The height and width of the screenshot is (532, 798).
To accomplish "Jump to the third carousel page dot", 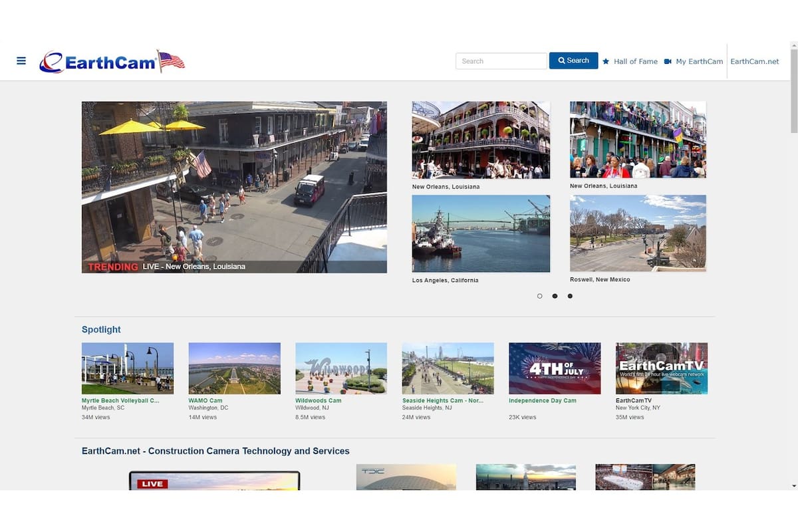I will tap(570, 296).
